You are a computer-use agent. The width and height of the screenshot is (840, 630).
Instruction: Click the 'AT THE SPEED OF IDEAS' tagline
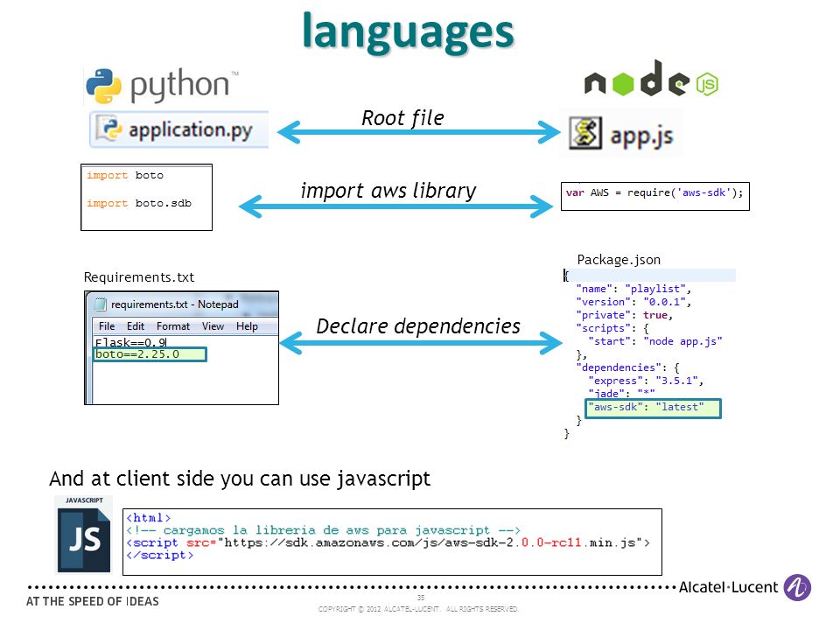click(x=93, y=602)
